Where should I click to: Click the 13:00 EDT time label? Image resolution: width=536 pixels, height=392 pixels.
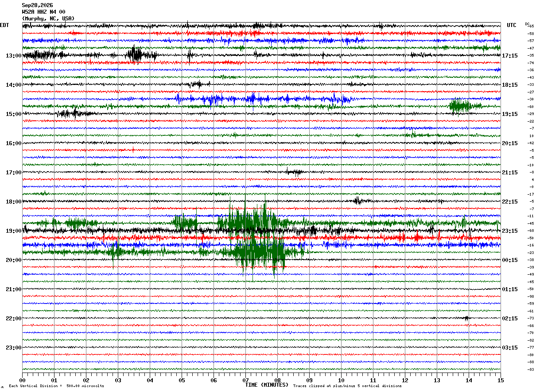click(13, 56)
